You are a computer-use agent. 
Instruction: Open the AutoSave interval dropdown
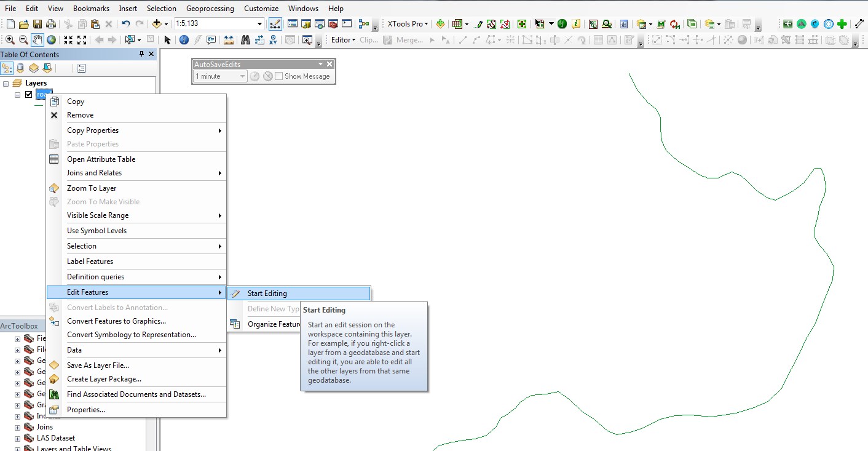242,76
